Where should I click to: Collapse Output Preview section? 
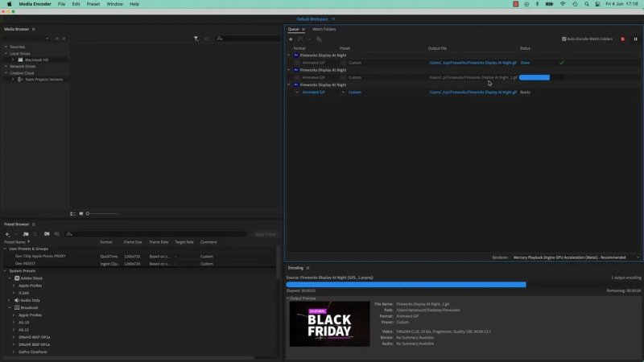pyautogui.click(x=288, y=298)
